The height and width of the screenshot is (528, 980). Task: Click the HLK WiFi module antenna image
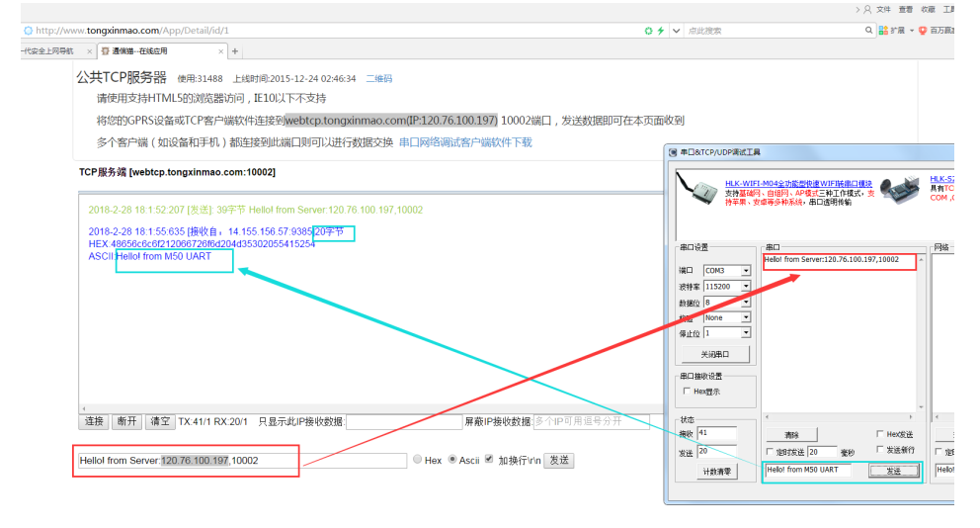(699, 196)
